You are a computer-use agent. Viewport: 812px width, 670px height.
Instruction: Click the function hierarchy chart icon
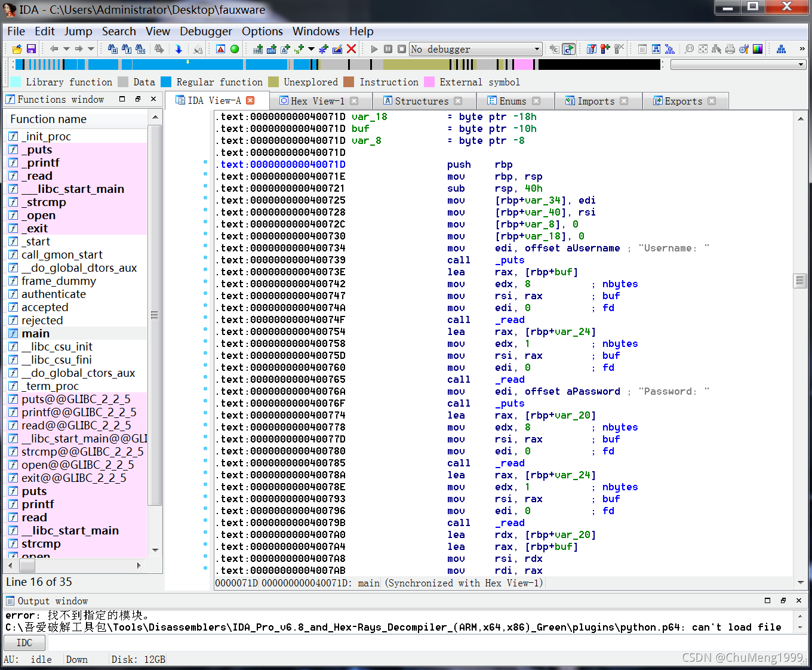click(x=781, y=49)
